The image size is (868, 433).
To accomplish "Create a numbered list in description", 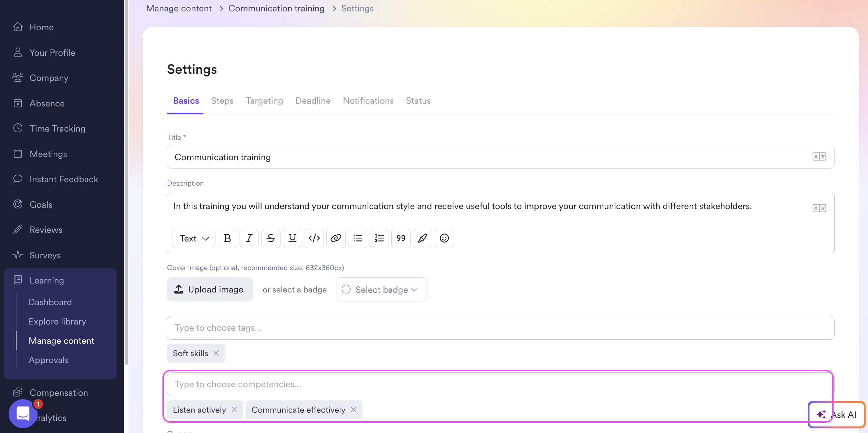I will click(379, 238).
